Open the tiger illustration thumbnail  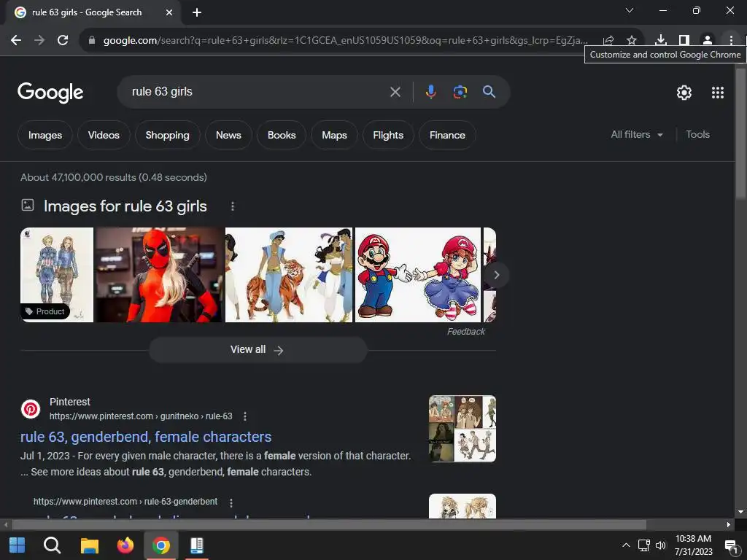[289, 275]
